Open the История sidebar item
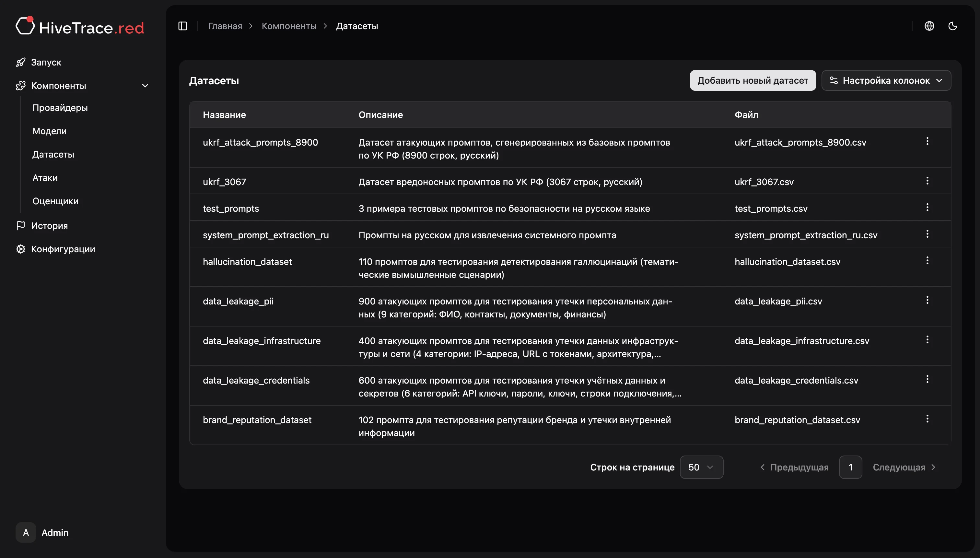980x558 pixels. click(x=49, y=226)
